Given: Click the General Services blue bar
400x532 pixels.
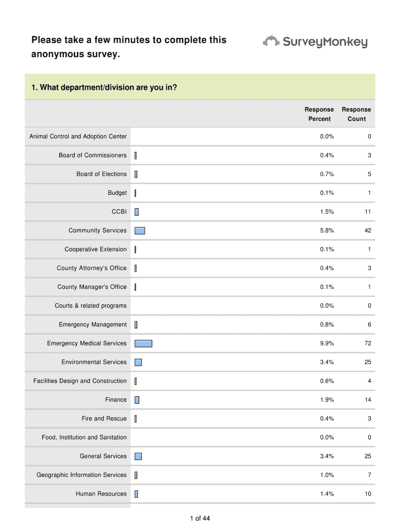Looking at the screenshot, I should pos(138,456).
